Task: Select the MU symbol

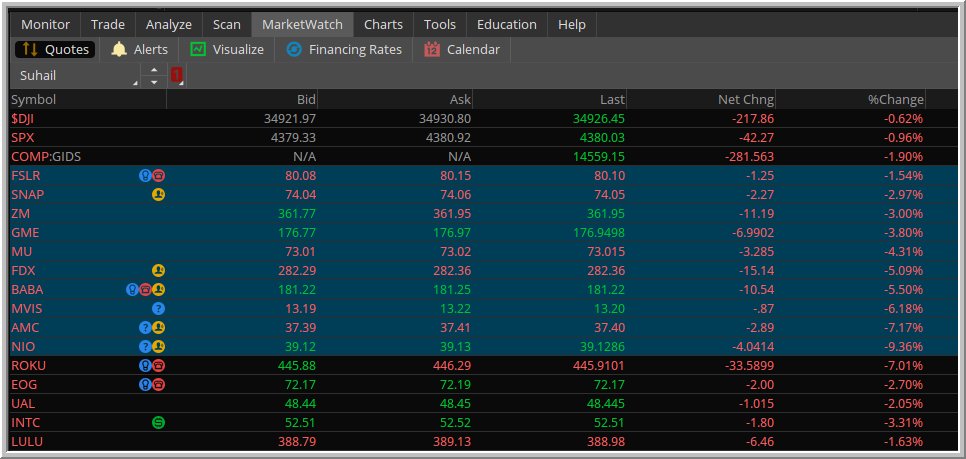Action: (x=22, y=252)
